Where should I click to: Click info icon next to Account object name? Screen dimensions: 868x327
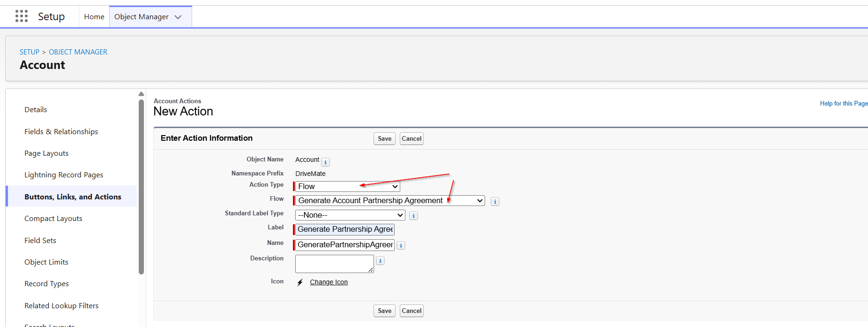point(325,162)
